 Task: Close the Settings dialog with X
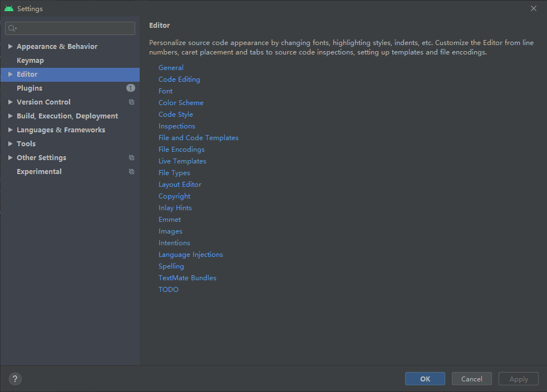534,8
